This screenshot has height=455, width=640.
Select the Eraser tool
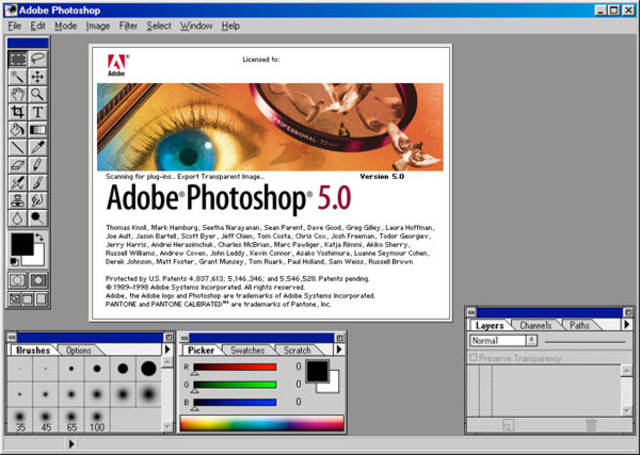[x=18, y=165]
